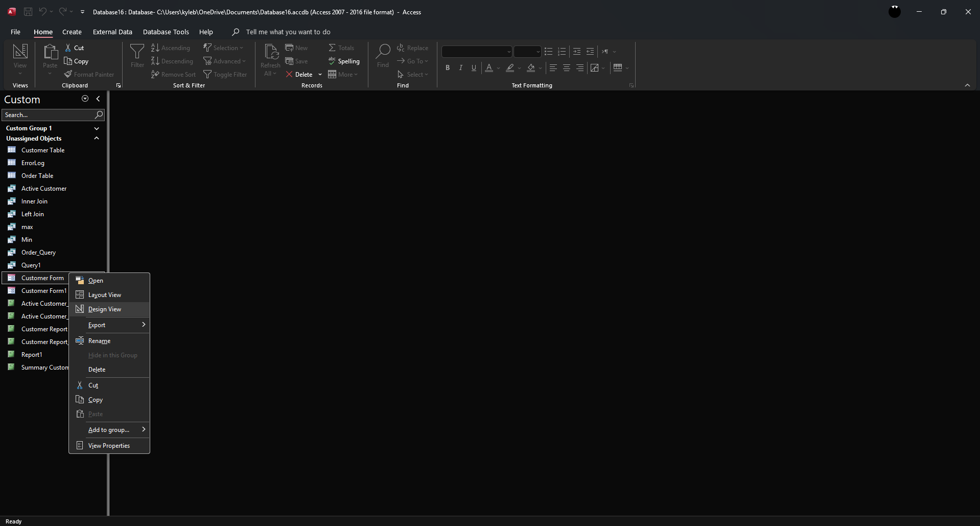Viewport: 980px width, 526px height.
Task: Select Customer Table in navigation pane
Action: click(x=53, y=150)
